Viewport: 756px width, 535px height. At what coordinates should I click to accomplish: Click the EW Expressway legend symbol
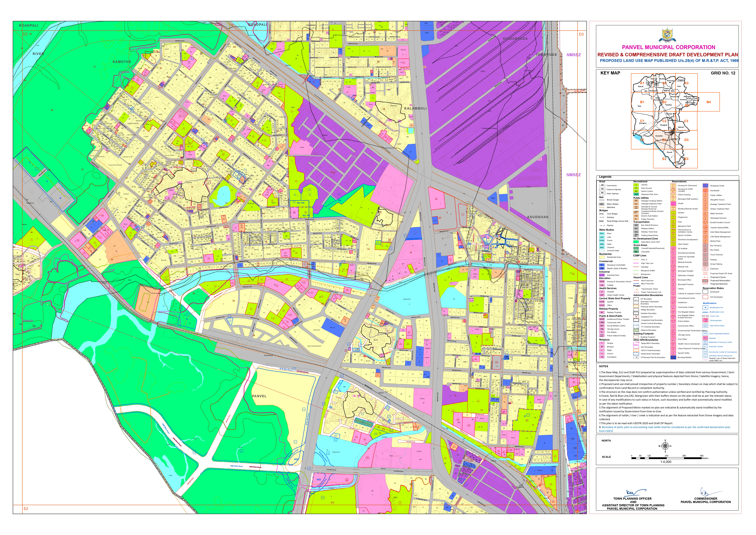coord(602,185)
